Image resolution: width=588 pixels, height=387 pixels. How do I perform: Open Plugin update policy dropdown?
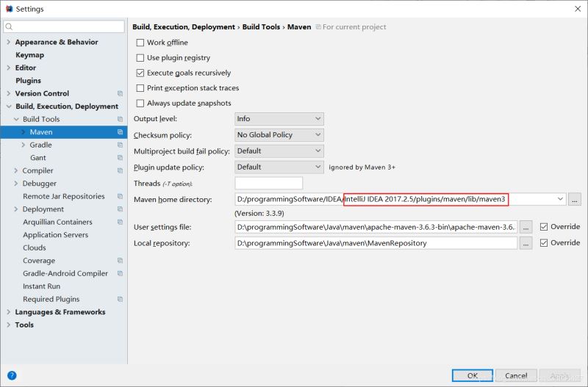(279, 167)
